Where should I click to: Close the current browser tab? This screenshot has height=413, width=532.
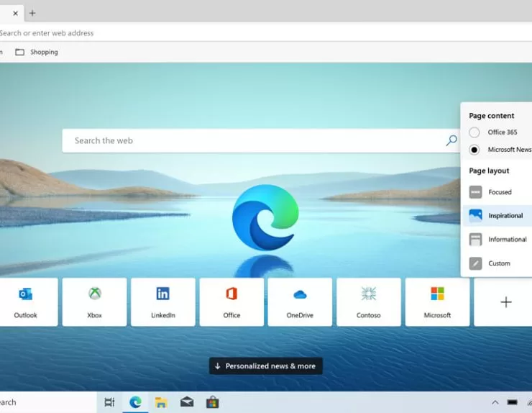15,13
